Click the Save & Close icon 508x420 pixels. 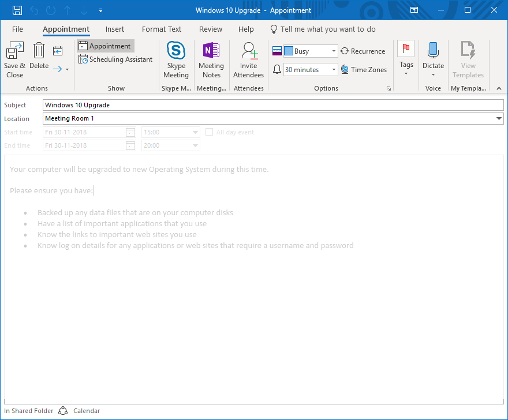tap(14, 51)
